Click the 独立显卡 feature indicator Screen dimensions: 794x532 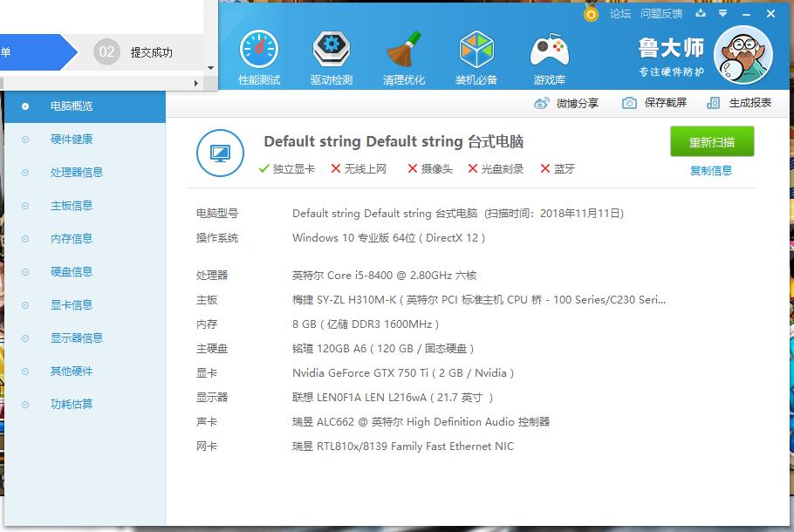coord(286,168)
